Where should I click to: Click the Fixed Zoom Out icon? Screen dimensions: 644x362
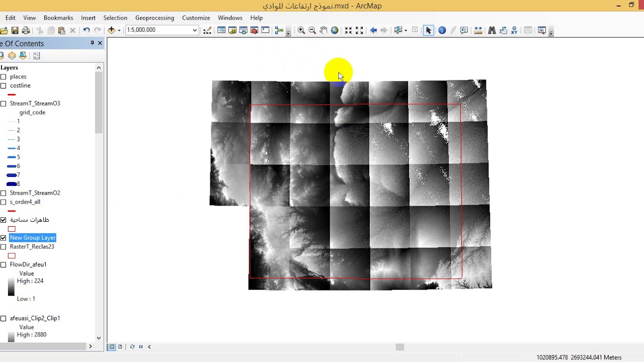coord(359,30)
